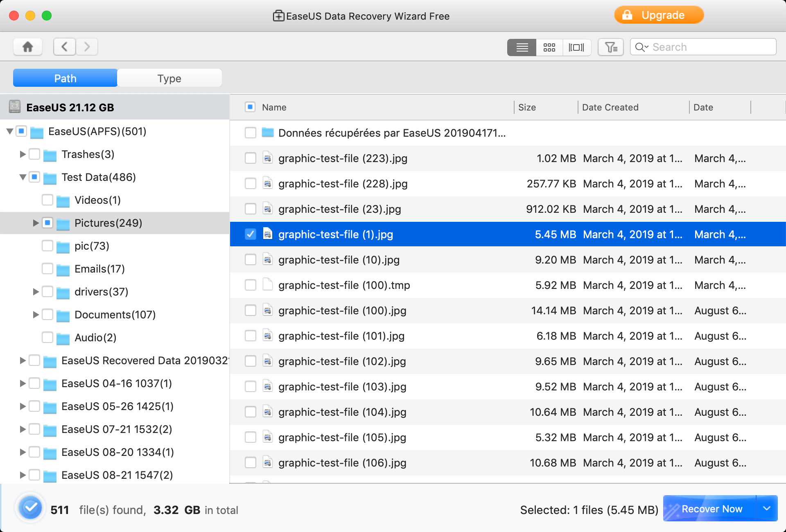The width and height of the screenshot is (786, 532).
Task: Expand the Documents(107) folder
Action: 36,314
